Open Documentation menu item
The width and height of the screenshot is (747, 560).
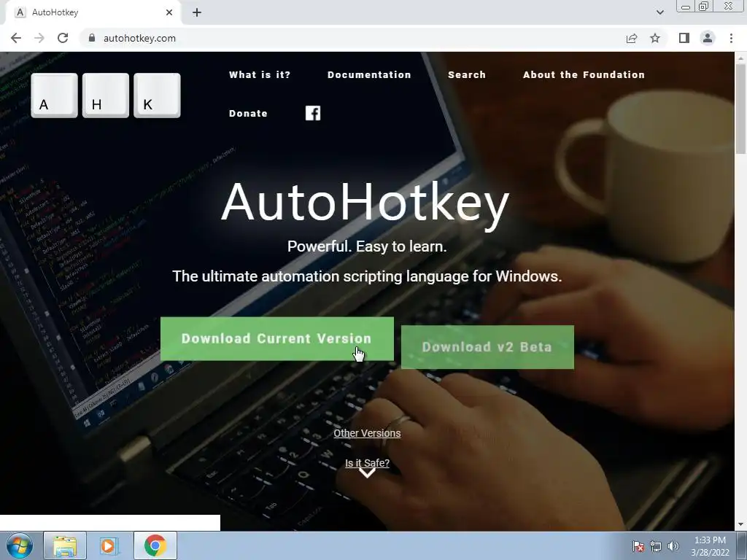(369, 75)
